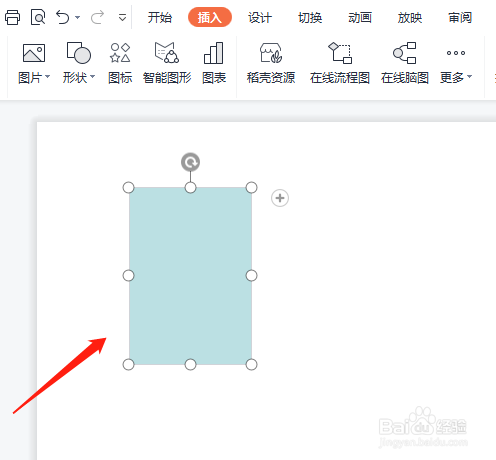Open 在线流程图 online flowchart
This screenshot has height=460, width=496.
[340, 63]
